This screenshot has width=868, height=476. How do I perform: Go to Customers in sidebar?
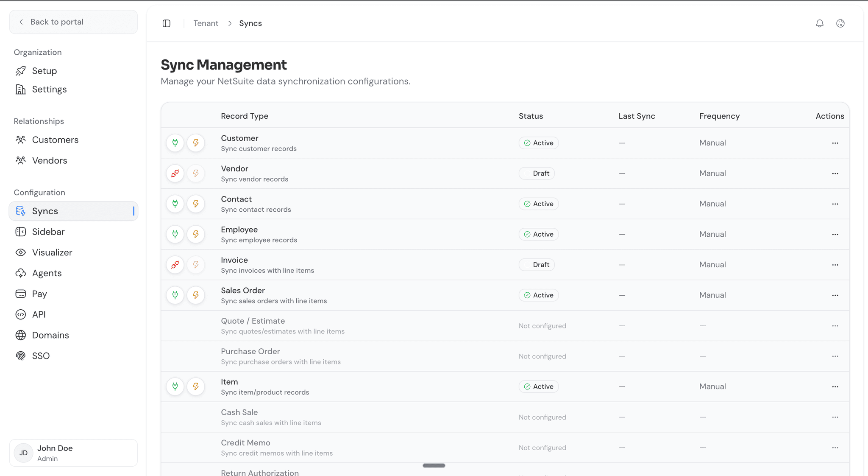click(55, 140)
